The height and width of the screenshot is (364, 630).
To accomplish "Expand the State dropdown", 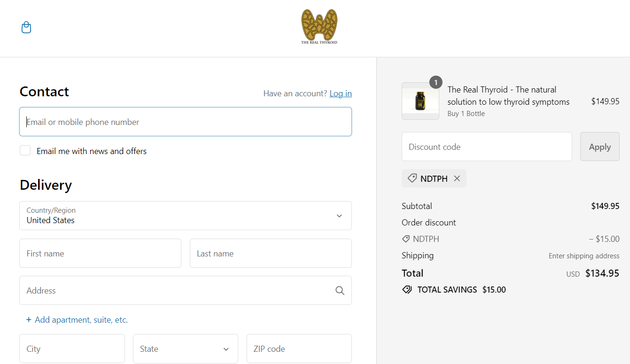I will 186,349.
